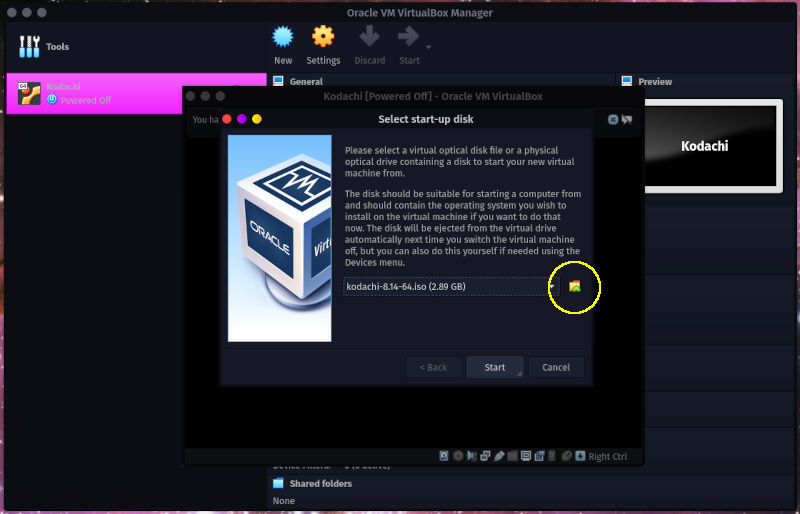Open the Shared folders section header

[320, 483]
